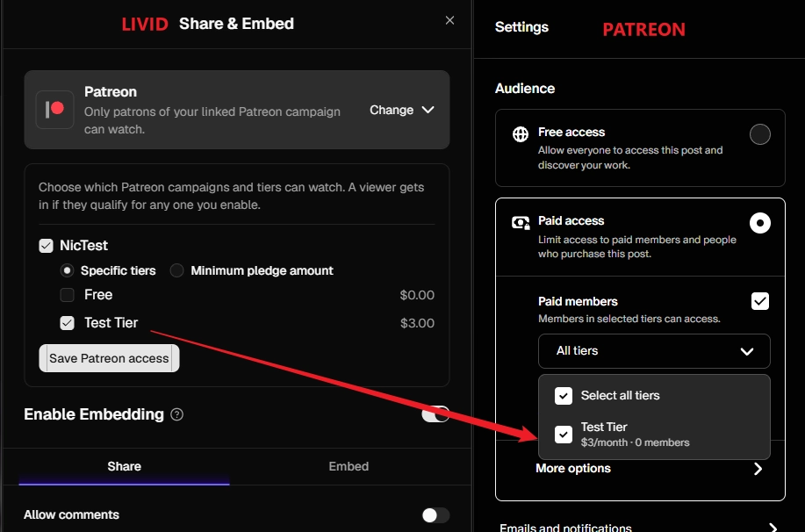This screenshot has width=805, height=532.
Task: Uncheck Test Tier in Patreon dropdown
Action: 564,435
